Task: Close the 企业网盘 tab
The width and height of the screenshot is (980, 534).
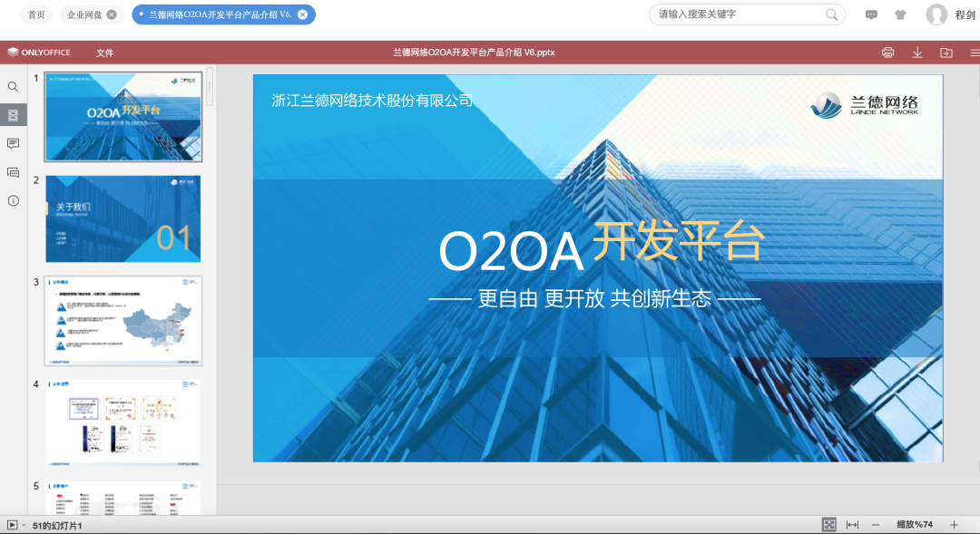Action: pyautogui.click(x=112, y=15)
